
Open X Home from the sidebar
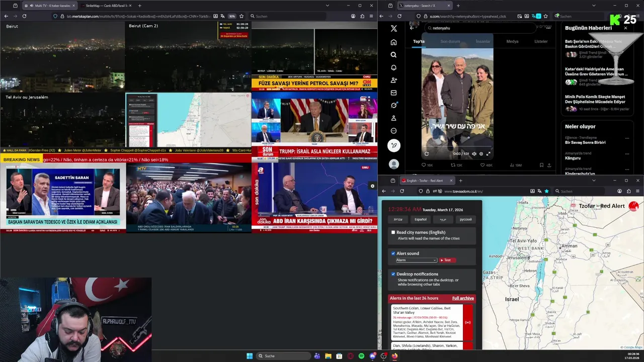click(x=393, y=42)
